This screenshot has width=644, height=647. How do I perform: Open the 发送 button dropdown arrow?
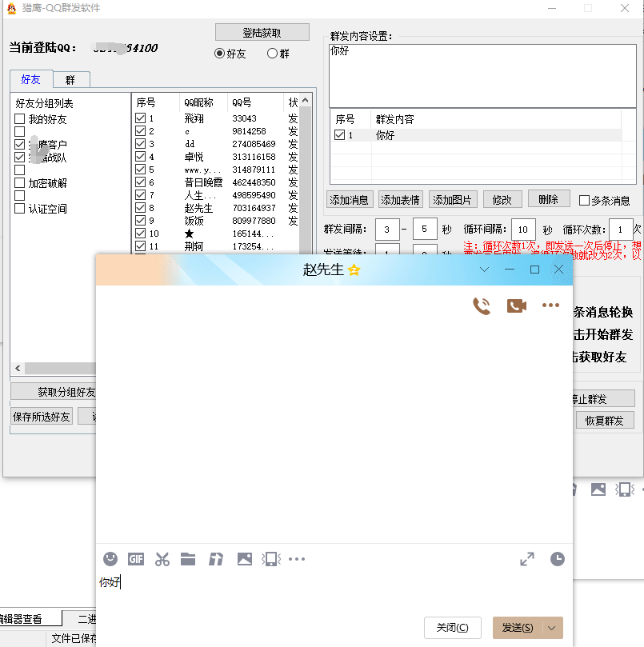point(552,628)
